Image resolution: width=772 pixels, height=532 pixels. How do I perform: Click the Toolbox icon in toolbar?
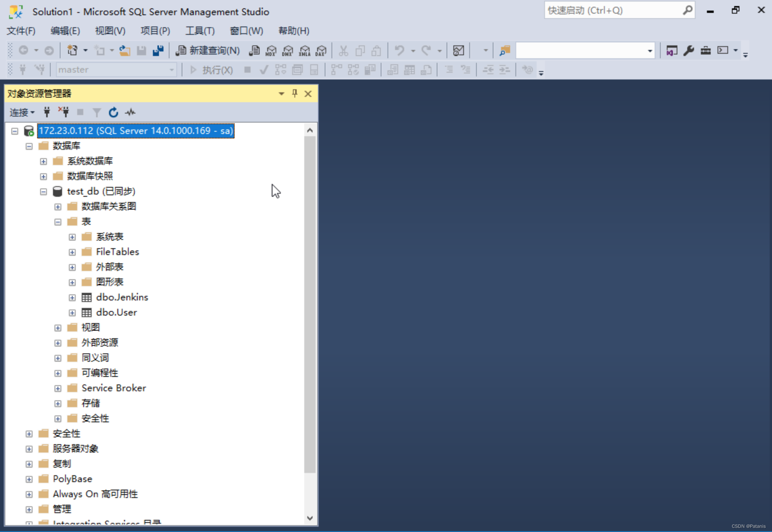tap(705, 50)
